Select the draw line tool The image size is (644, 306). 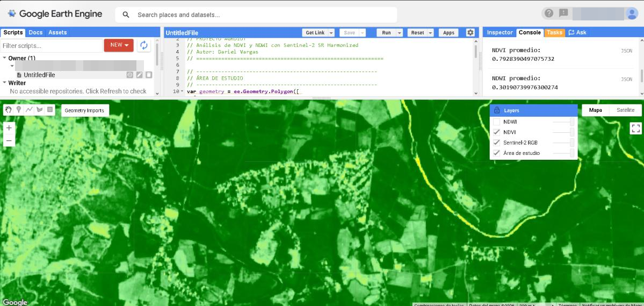[29, 109]
